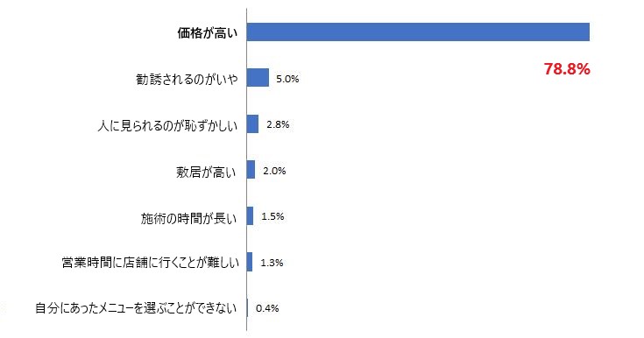This screenshot has height=338, width=644.
Task: Select the bar for 敷居が高い
Action: (x=251, y=170)
